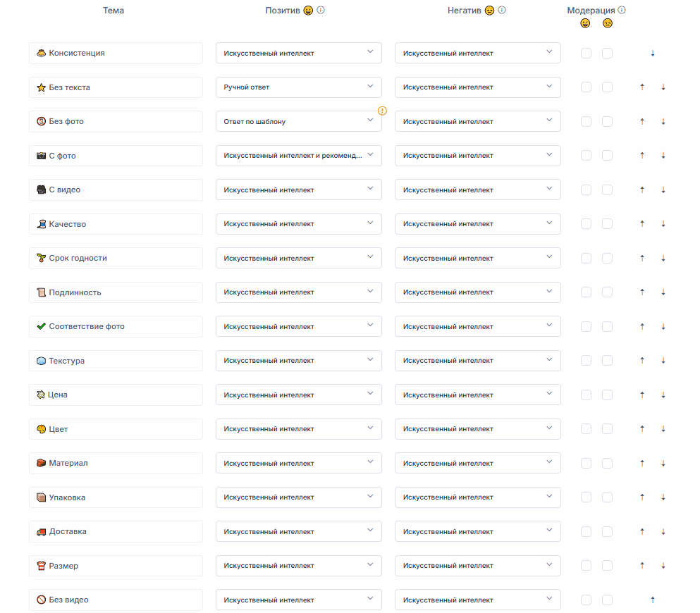
Task: Open Ответ по шаблону dropdown
Action: pyautogui.click(x=299, y=121)
